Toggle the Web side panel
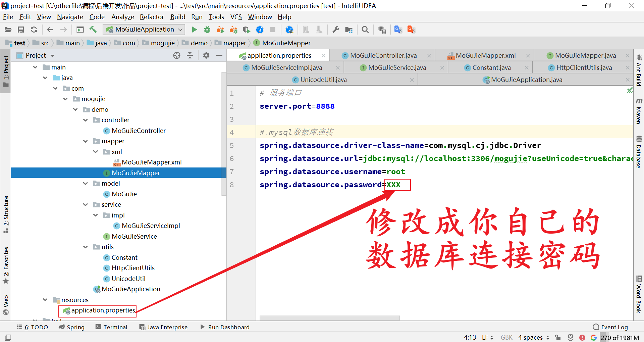Image resolution: width=644 pixels, height=342 pixels. point(6,305)
